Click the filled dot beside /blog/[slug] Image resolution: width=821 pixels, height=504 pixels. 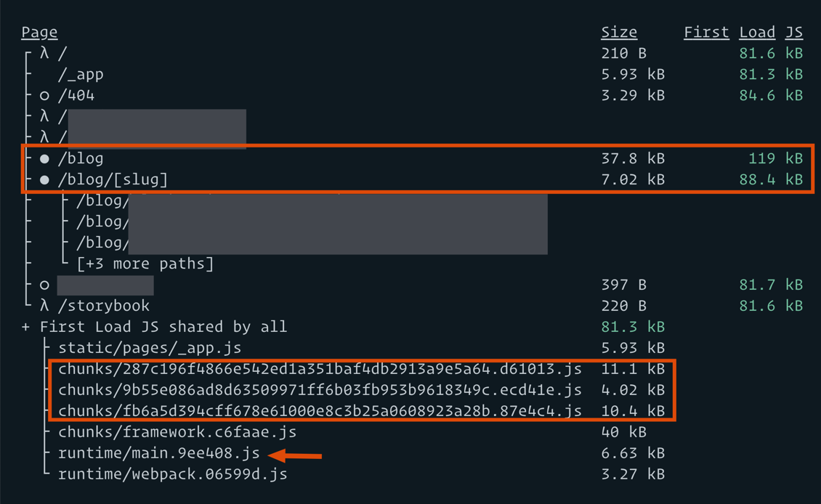[44, 179]
